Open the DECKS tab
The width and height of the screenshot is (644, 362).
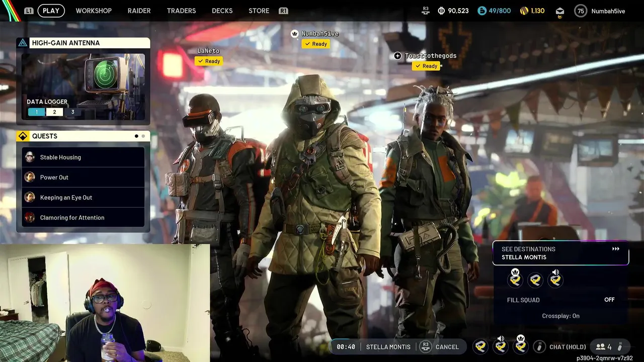[222, 11]
